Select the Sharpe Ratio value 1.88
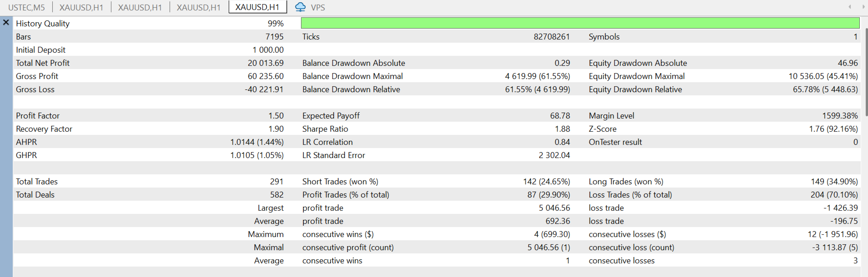The height and width of the screenshot is (277, 868). click(562, 129)
